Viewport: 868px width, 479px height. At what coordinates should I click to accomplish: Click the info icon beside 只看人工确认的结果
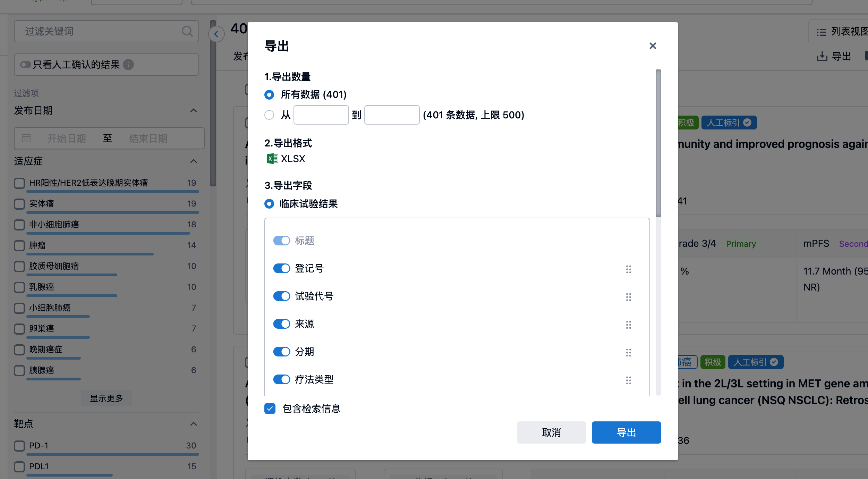coord(128,65)
